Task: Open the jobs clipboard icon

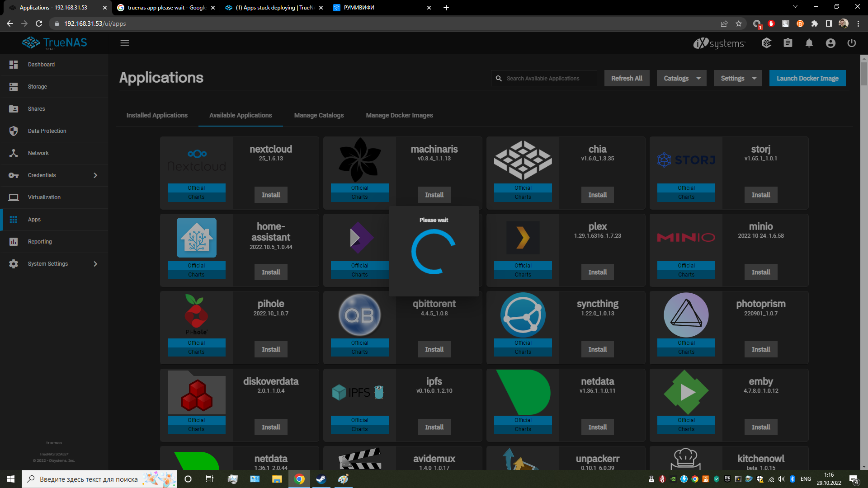Action: tap(788, 43)
